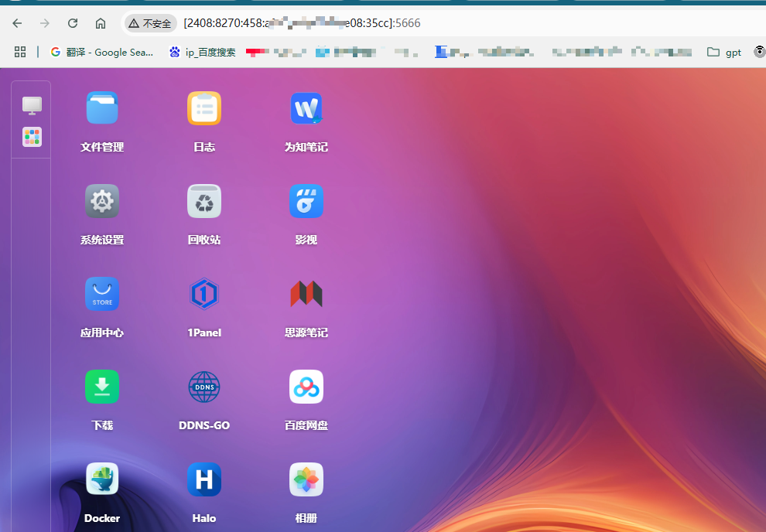Open the 相册 photo album app
Image resolution: width=766 pixels, height=532 pixels.
[x=306, y=479]
